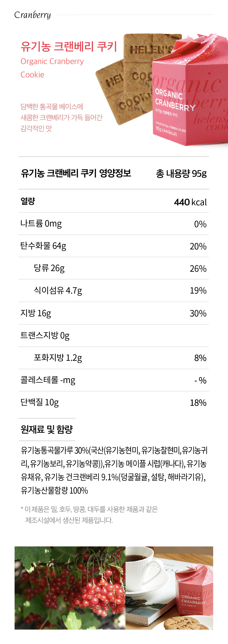Viewport: 228px width, 644px height.
Task: Select the 트랜스지방 0g row
Action: pos(114,335)
